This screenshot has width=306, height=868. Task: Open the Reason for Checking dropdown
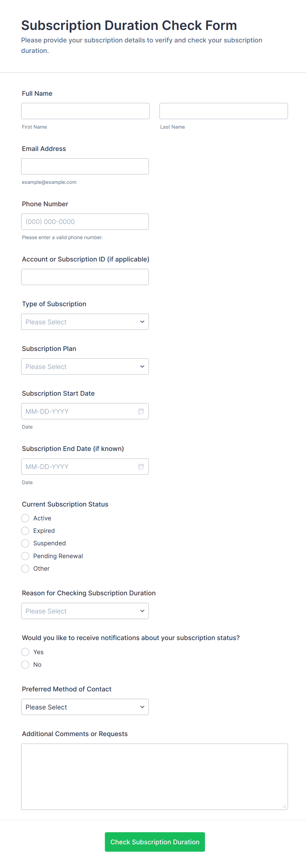click(x=85, y=611)
